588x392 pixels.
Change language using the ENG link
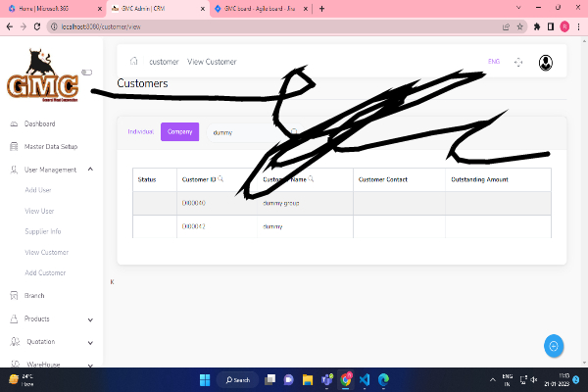point(493,62)
